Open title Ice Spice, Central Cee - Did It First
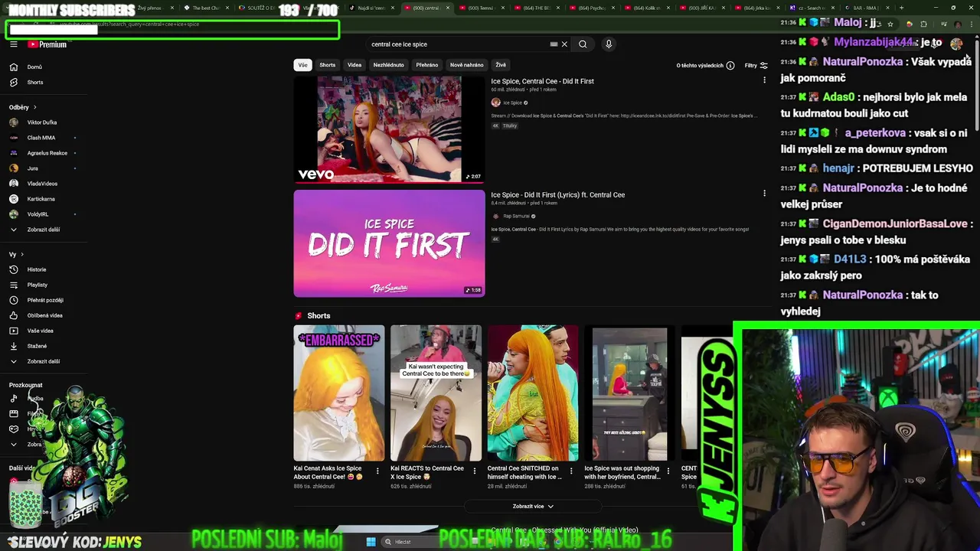Image resolution: width=980 pixels, height=551 pixels. [x=542, y=81]
